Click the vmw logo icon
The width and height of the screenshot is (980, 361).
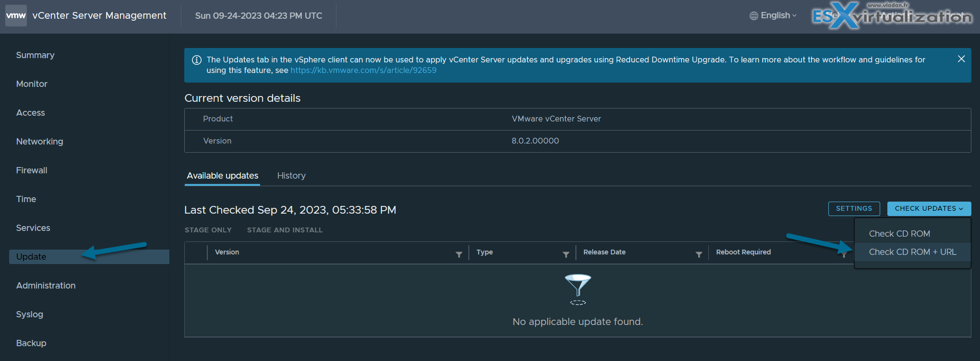pos(16,15)
